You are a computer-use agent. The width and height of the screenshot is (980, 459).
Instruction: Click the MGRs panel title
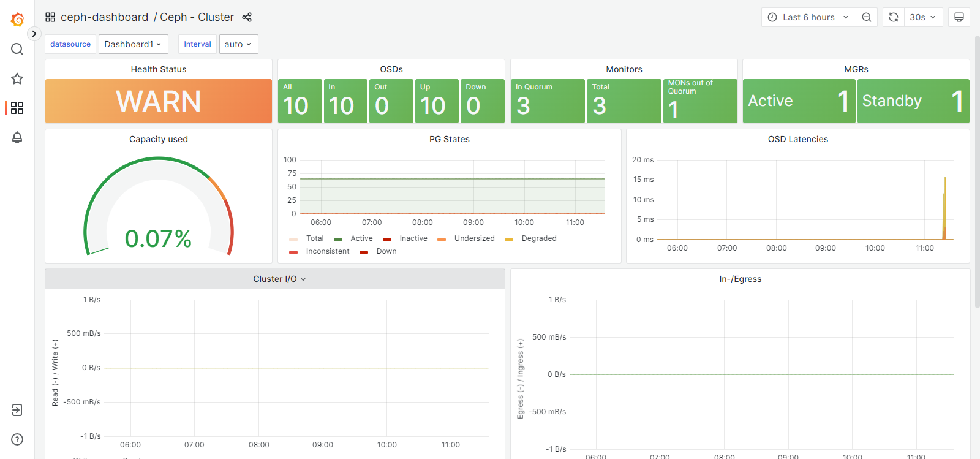(856, 69)
